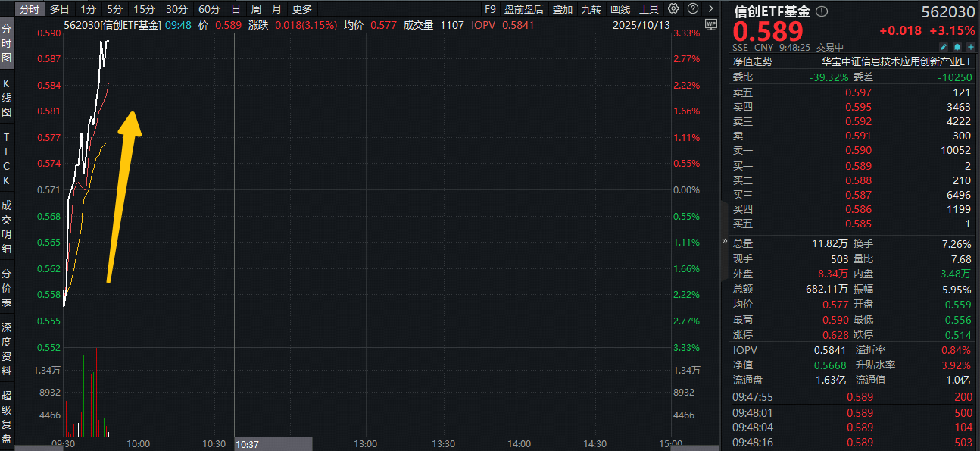Click 卖五 price 0.597

858,92
